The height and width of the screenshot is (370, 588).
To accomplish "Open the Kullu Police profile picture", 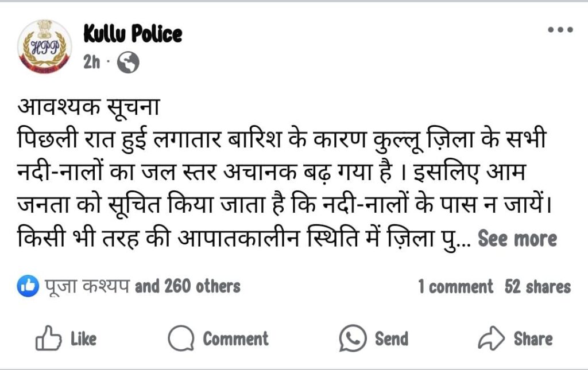I will coord(45,46).
